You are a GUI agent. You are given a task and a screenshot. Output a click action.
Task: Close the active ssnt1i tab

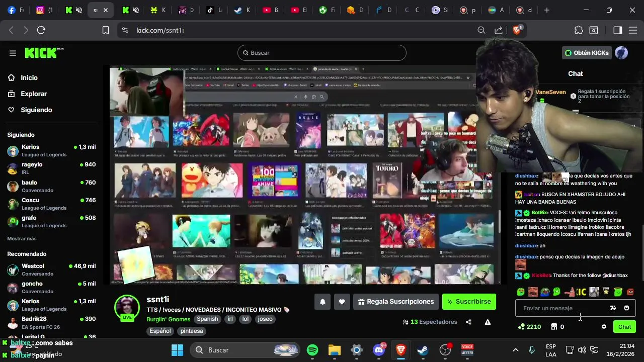(105, 10)
